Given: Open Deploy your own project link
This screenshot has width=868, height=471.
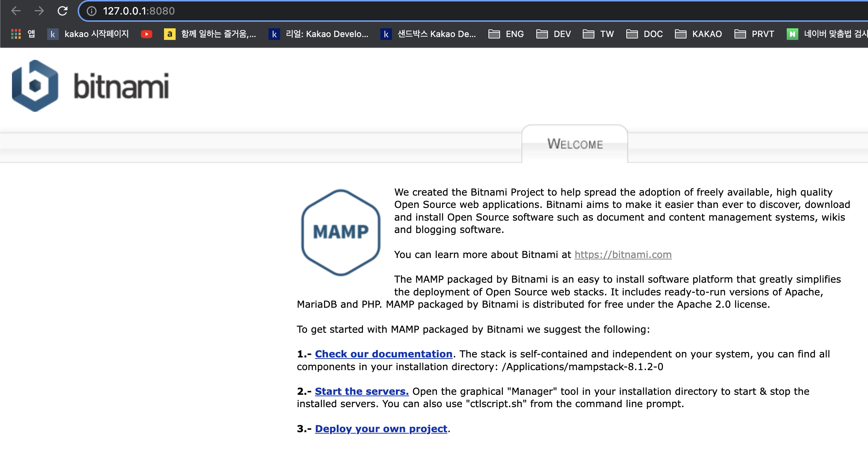Looking at the screenshot, I should click(381, 429).
